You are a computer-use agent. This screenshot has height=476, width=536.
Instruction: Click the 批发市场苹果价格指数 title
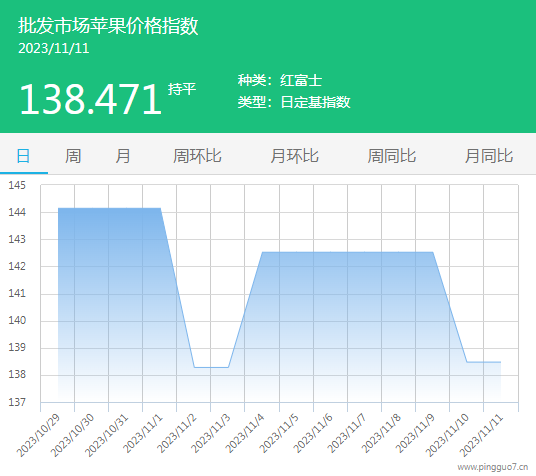[x=108, y=26]
